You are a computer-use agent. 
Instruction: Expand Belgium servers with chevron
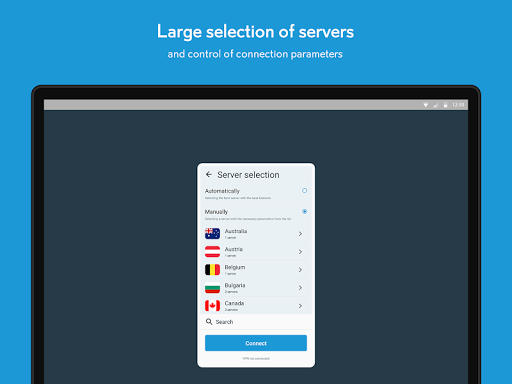300,270
